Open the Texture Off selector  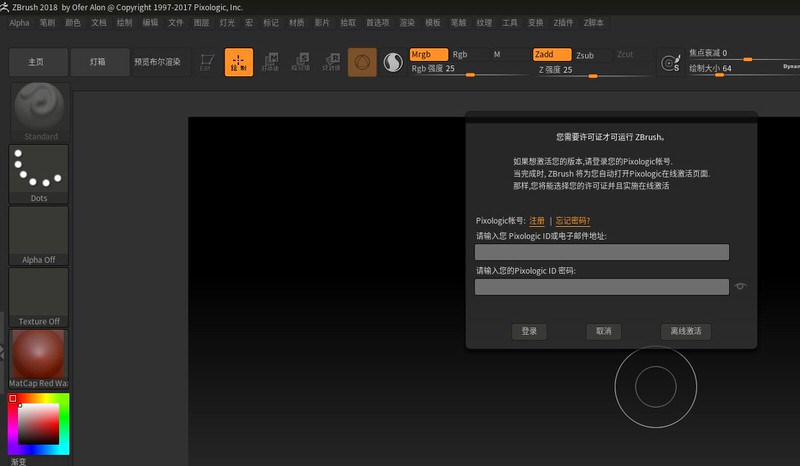[39, 298]
